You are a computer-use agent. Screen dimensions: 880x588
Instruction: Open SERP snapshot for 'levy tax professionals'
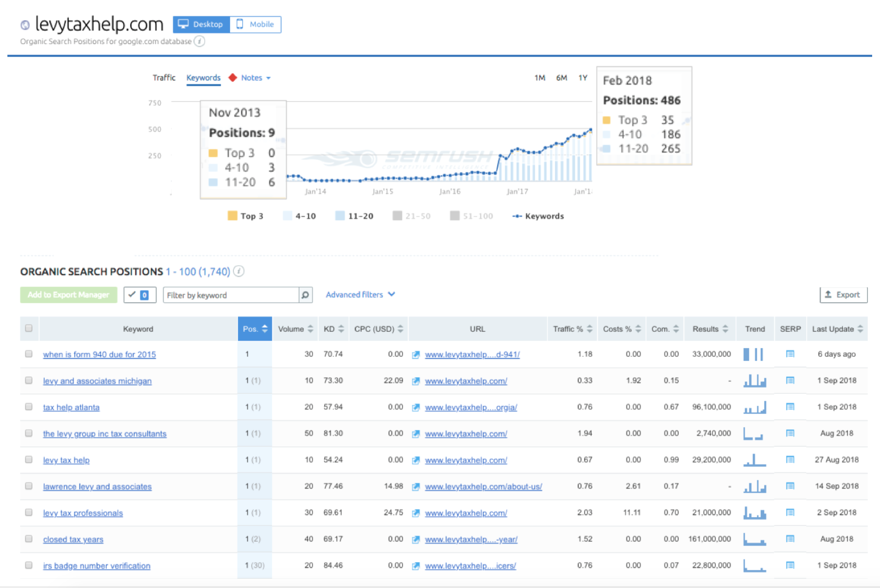[790, 512]
